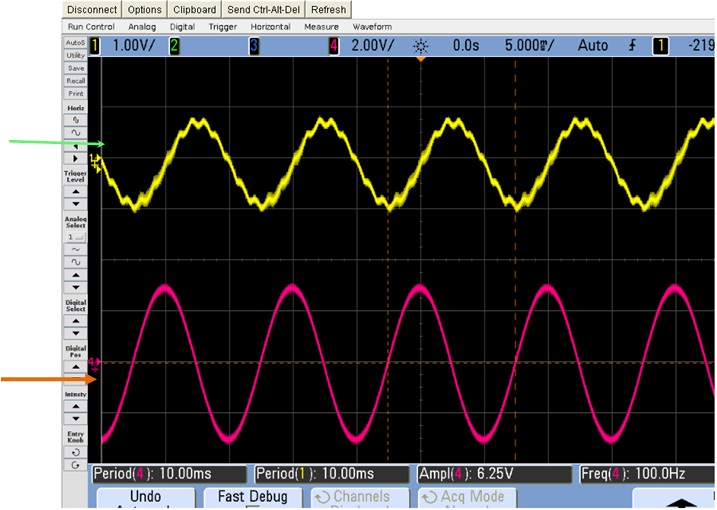Click the Auto trigger mode label
This screenshot has width=717, height=510.
pyautogui.click(x=593, y=46)
